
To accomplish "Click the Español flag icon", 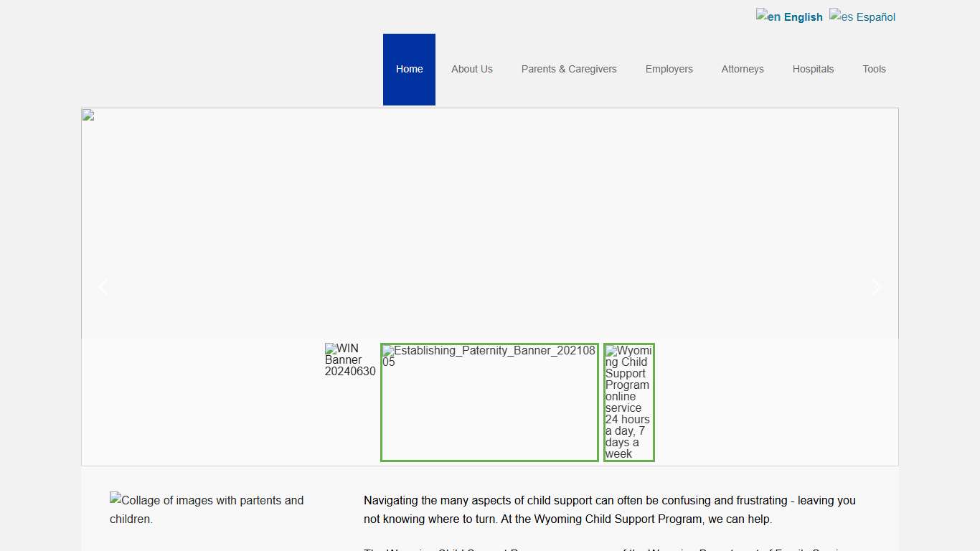I will tap(835, 15).
